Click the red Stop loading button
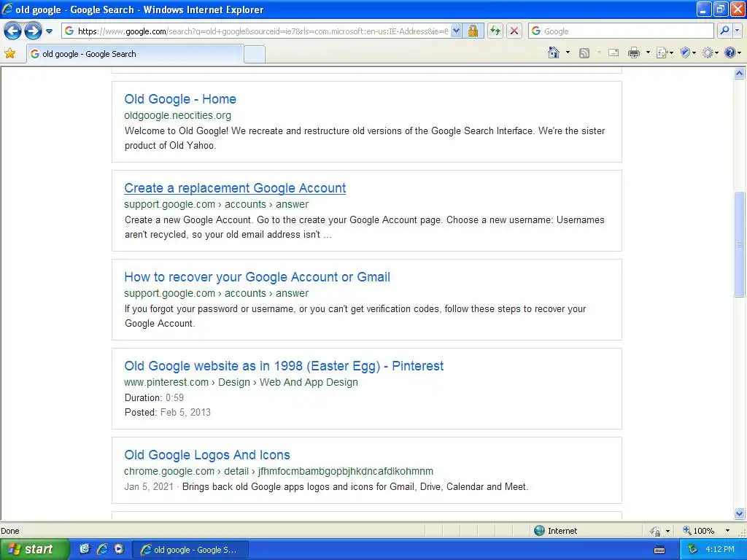747x560 pixels. 514,31
